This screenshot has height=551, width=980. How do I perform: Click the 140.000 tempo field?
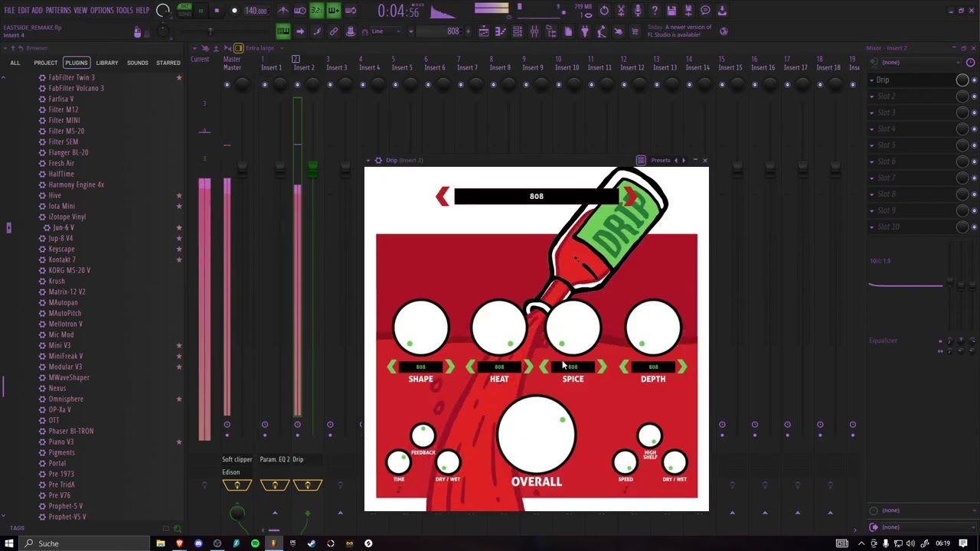pyautogui.click(x=256, y=11)
